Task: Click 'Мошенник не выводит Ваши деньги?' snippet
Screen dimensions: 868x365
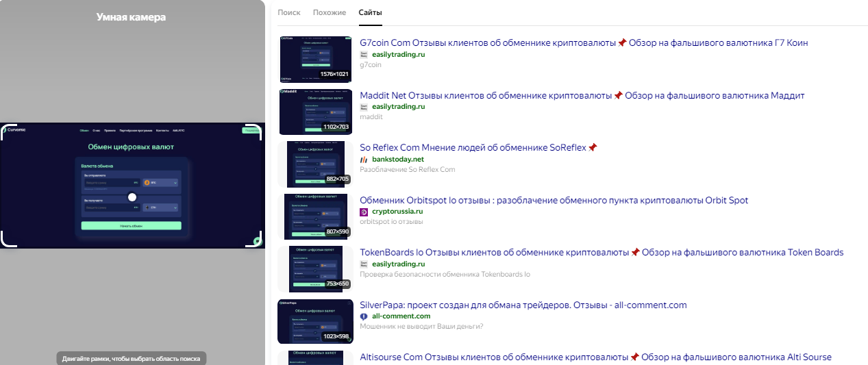Action: 421,327
